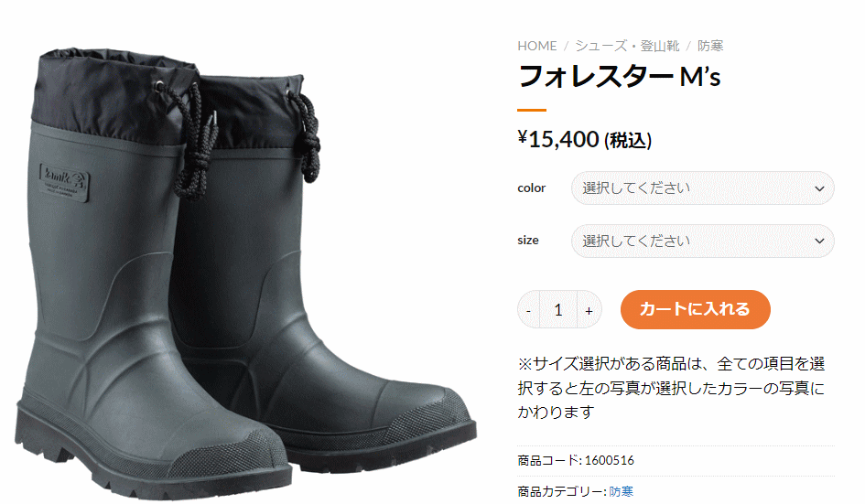Click the product code 1600516
The width and height of the screenshot is (865, 504).
[609, 460]
